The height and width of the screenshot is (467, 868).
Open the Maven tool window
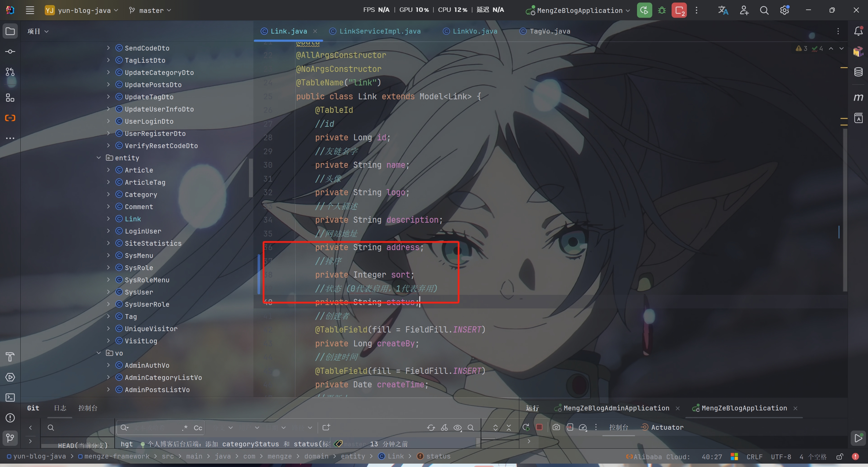[x=858, y=98]
